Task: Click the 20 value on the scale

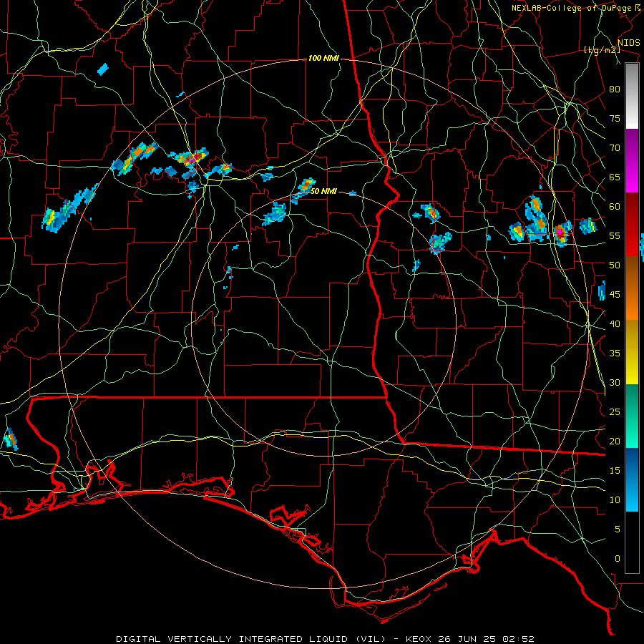Action: pos(615,441)
